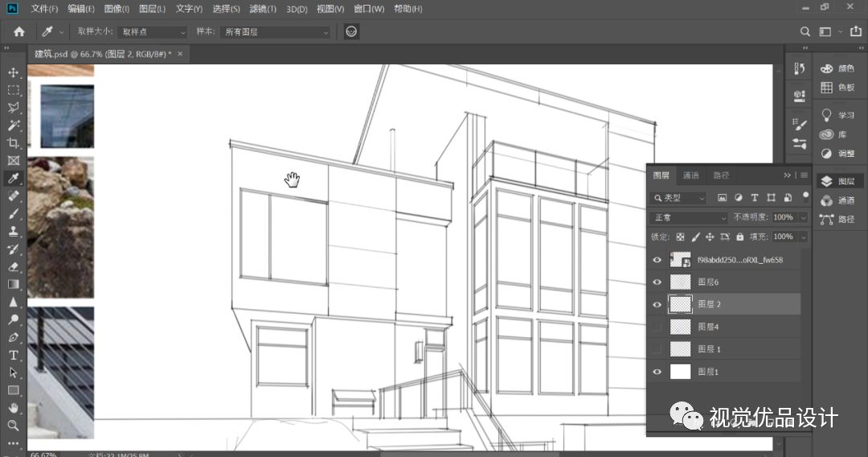The image size is (868, 457).
Task: Open the 样本 所有图层 dropdown
Action: click(x=276, y=32)
